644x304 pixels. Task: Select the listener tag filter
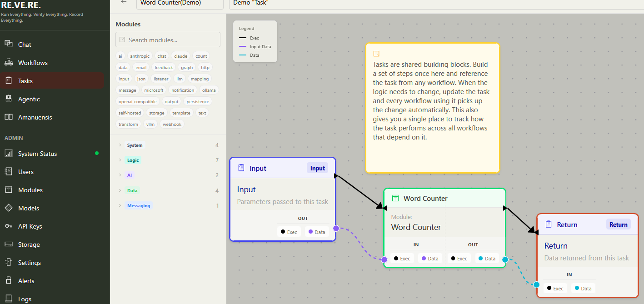pyautogui.click(x=161, y=79)
